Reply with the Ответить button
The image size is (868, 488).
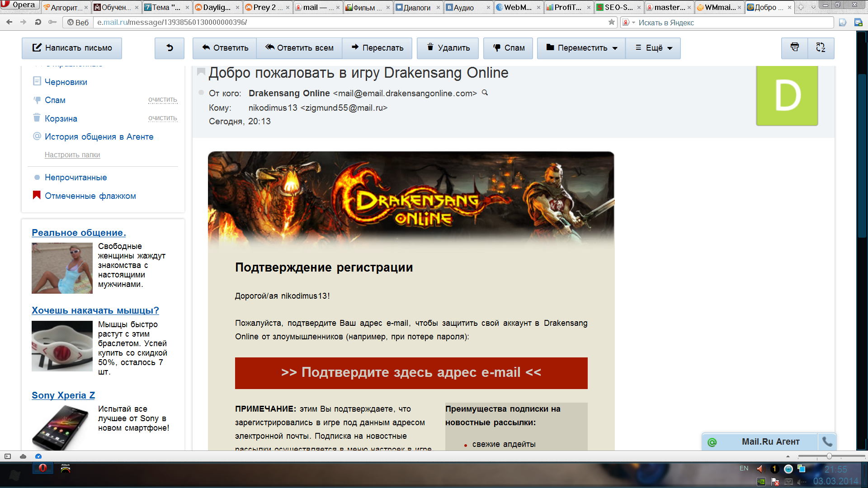click(x=225, y=48)
